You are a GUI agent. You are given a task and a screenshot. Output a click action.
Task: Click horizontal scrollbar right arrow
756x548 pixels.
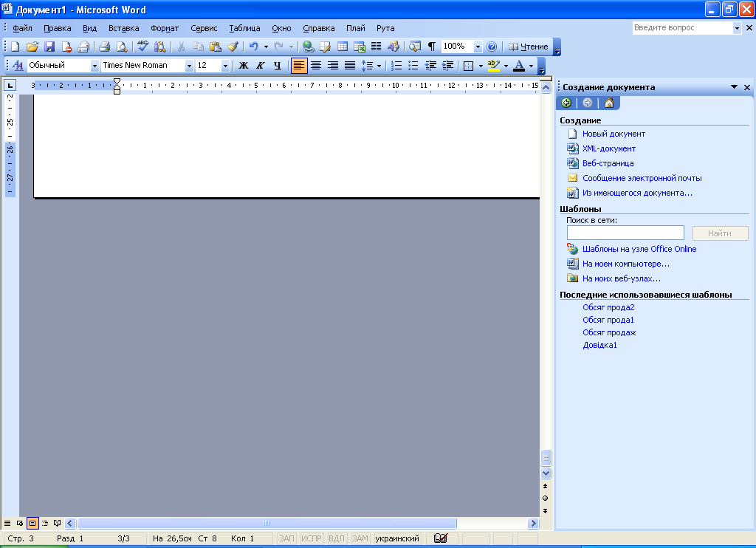point(533,523)
